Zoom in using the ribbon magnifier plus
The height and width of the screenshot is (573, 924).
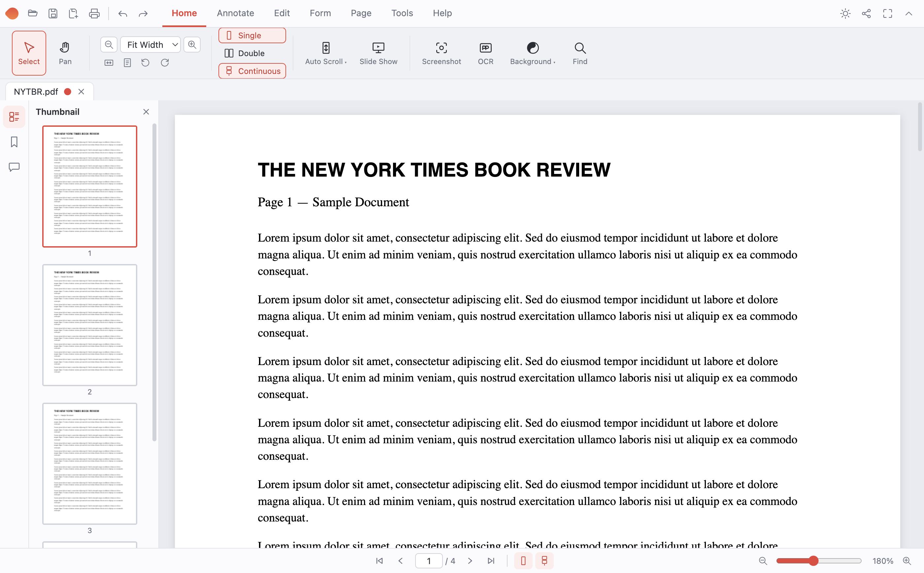[192, 44]
